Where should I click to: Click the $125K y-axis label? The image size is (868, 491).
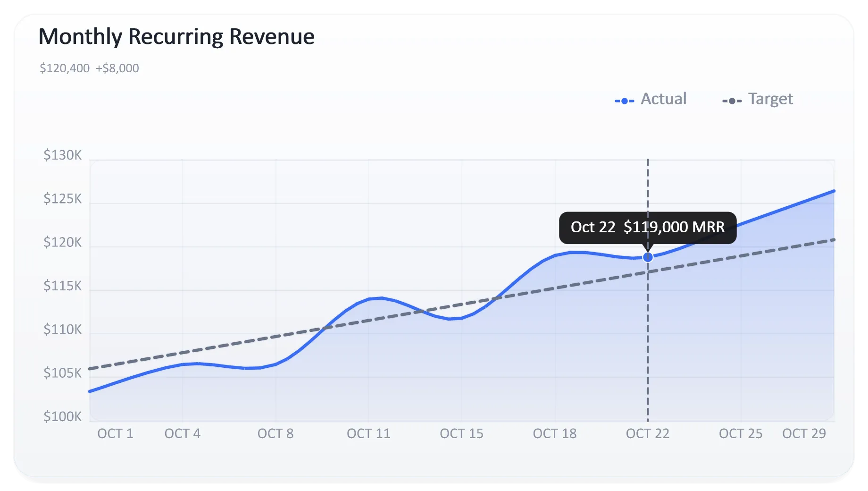click(63, 199)
